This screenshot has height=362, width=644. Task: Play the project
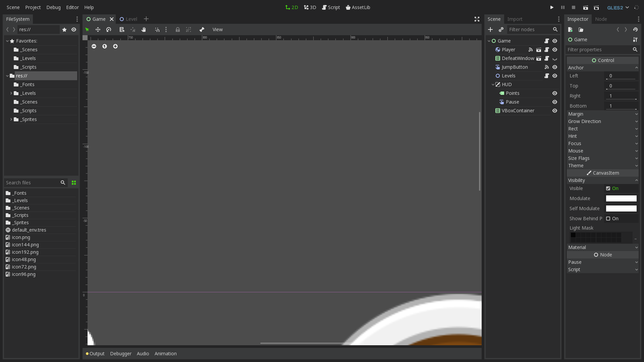552,7
